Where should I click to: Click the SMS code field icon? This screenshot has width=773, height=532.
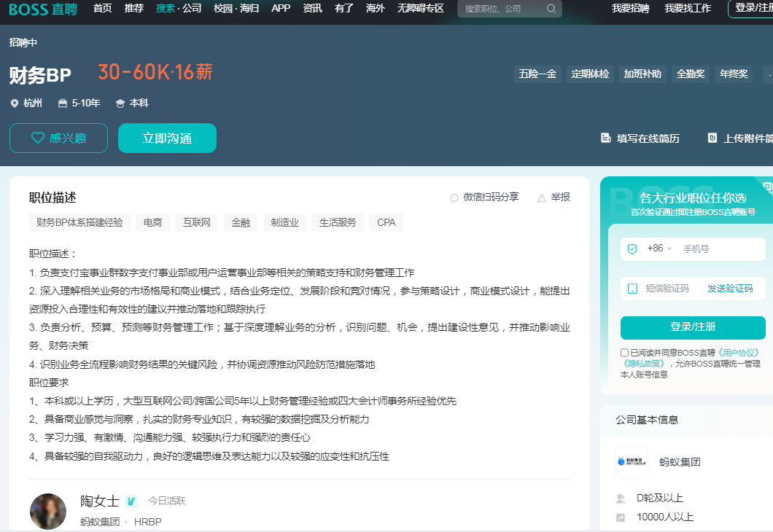[632, 289]
